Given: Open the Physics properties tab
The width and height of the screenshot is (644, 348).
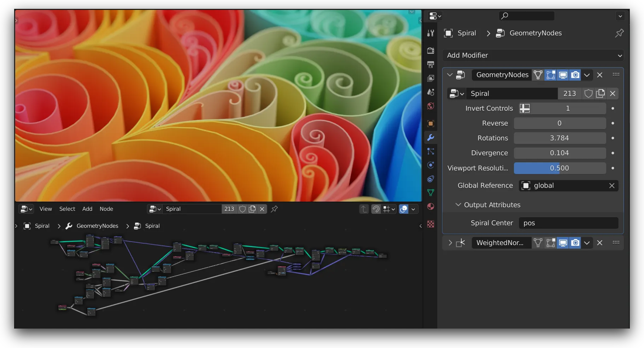Looking at the screenshot, I should (431, 165).
